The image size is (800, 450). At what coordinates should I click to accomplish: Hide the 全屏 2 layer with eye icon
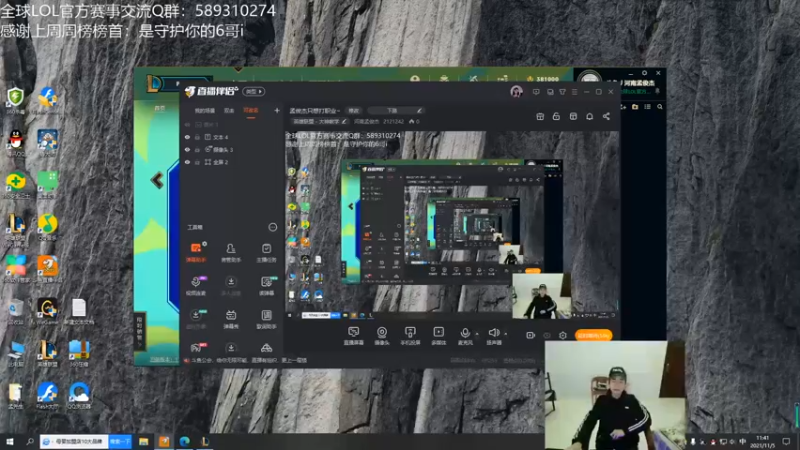[x=187, y=162]
